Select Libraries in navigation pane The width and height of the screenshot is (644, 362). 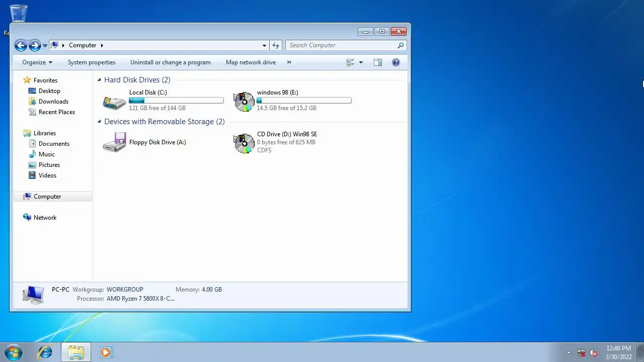coord(45,133)
